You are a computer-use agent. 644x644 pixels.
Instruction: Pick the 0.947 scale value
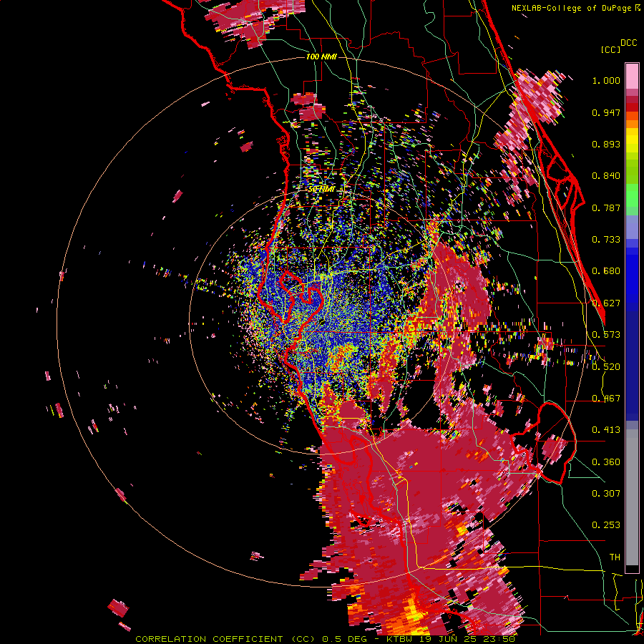[606, 112]
